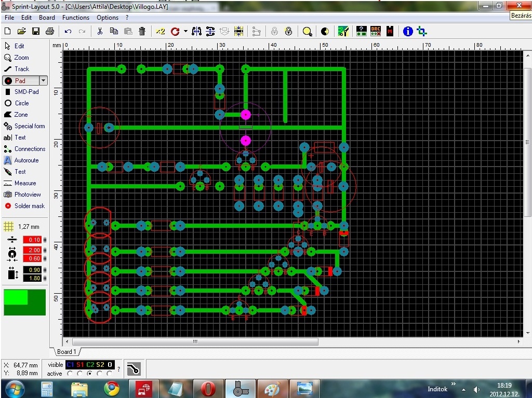Open the grid size 1,27 mm selector
Screen dimensions: 532x398
click(x=23, y=227)
